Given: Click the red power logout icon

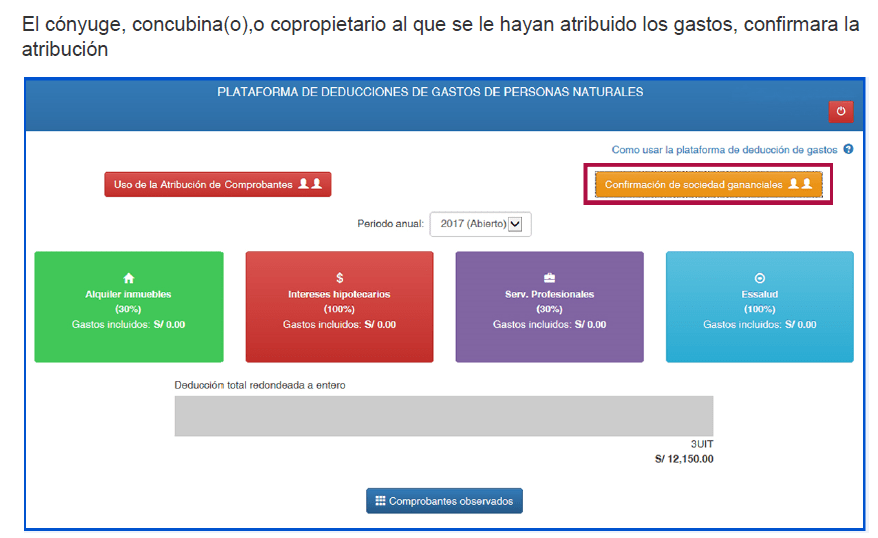Looking at the screenshot, I should 840,112.
